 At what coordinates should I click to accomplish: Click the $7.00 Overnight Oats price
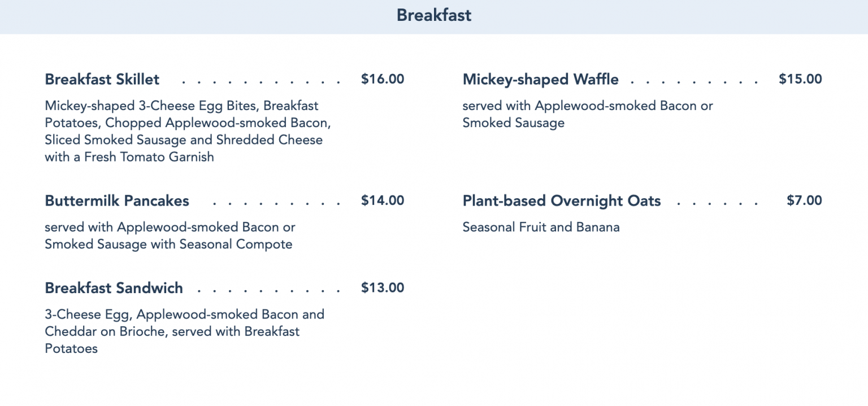pyautogui.click(x=804, y=200)
